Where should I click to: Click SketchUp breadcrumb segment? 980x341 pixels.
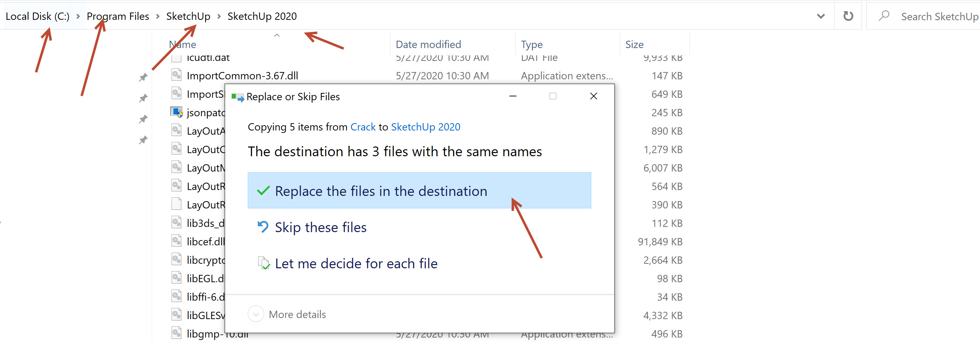(188, 16)
